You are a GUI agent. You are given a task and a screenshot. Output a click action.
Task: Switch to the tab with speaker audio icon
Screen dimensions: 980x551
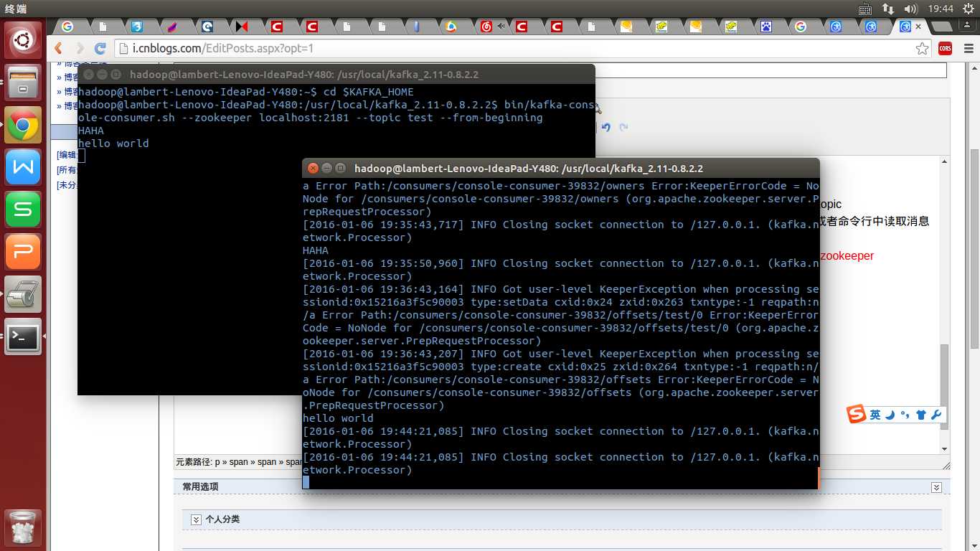click(x=492, y=27)
